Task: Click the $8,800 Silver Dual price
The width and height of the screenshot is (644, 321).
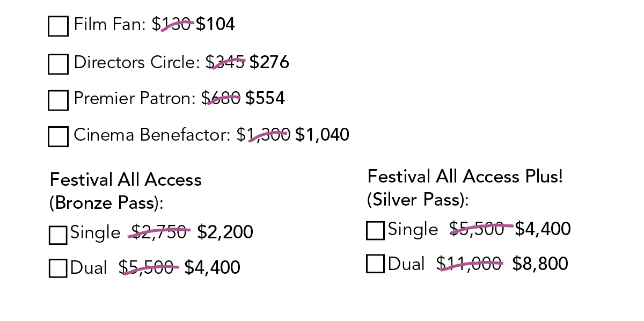Action: (540, 264)
